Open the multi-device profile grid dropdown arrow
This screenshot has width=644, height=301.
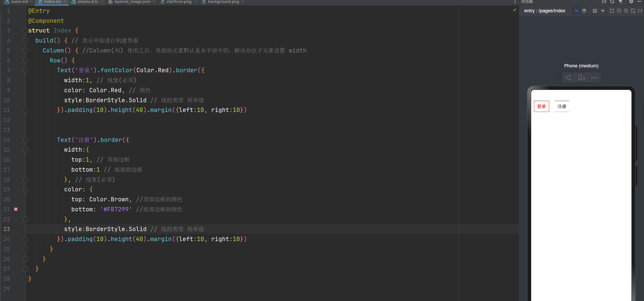coord(603,11)
